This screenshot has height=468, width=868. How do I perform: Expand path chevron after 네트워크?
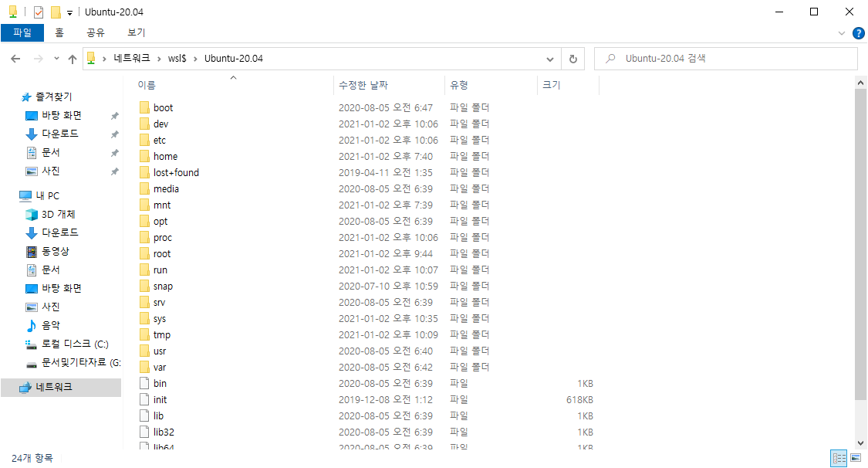tap(159, 59)
